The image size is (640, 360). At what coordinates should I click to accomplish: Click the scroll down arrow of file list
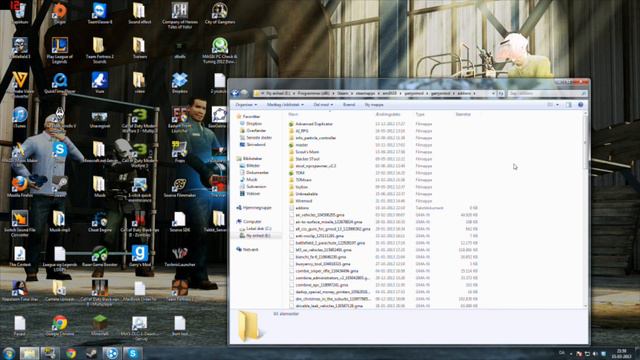(x=586, y=306)
